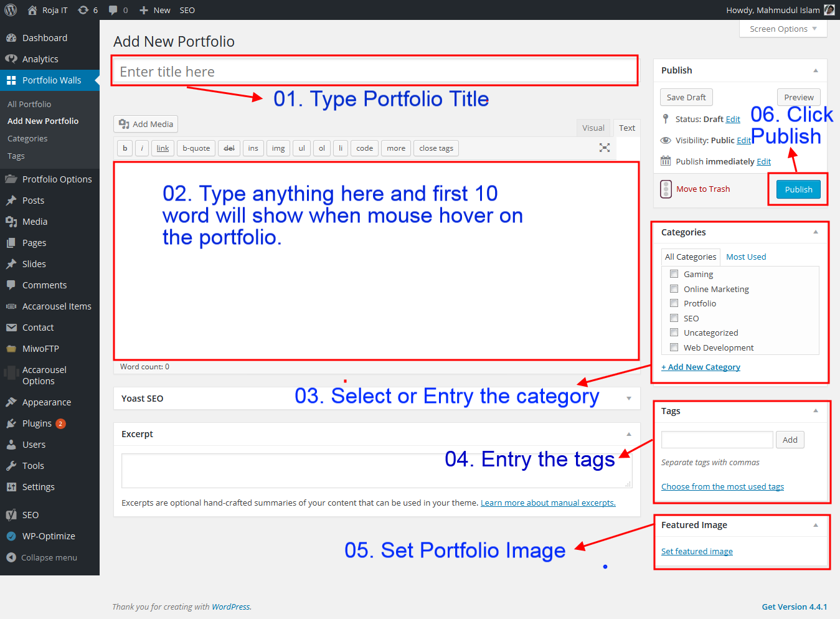Open Protfolio Options
Screen dimensions: 840x619
(x=50, y=179)
